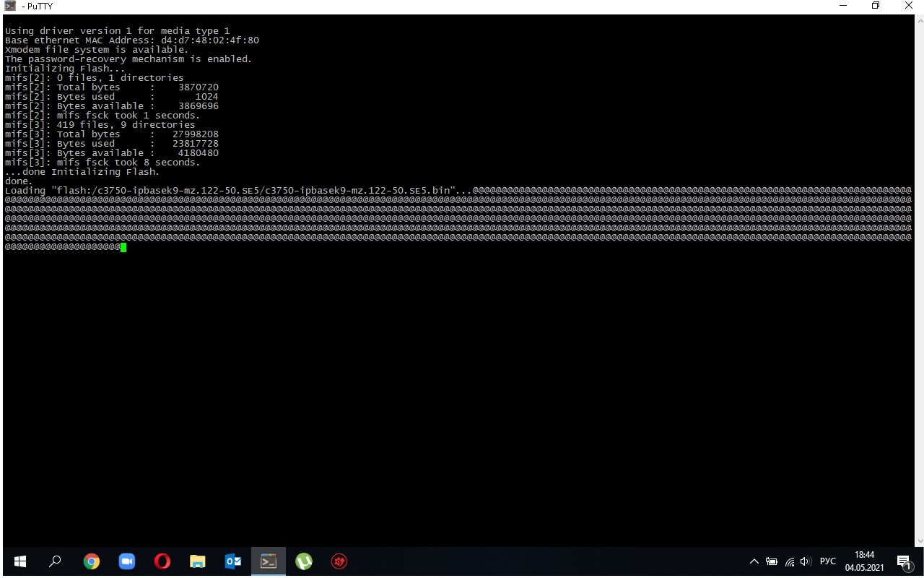Restore down the PuTTY window

(x=876, y=6)
